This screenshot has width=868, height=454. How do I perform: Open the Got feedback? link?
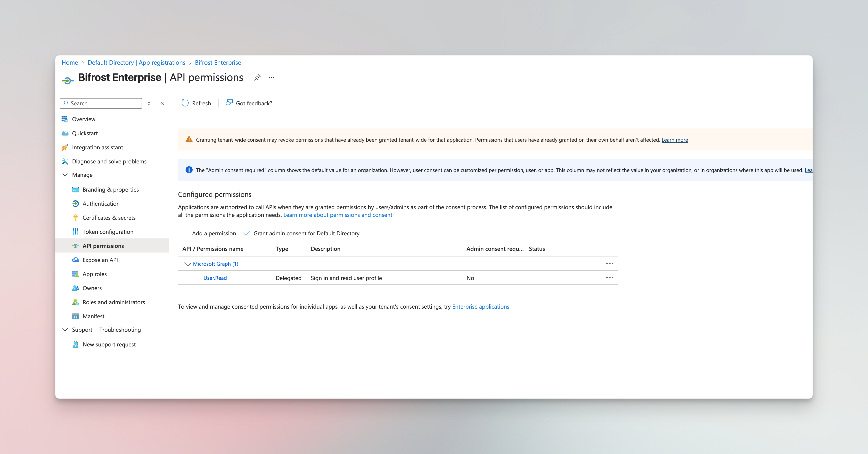coord(254,103)
